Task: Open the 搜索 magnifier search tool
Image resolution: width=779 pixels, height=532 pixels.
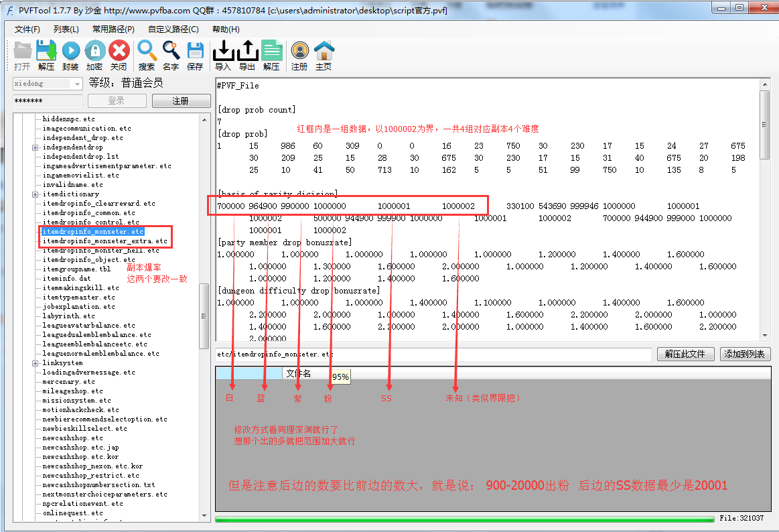Action: (147, 51)
